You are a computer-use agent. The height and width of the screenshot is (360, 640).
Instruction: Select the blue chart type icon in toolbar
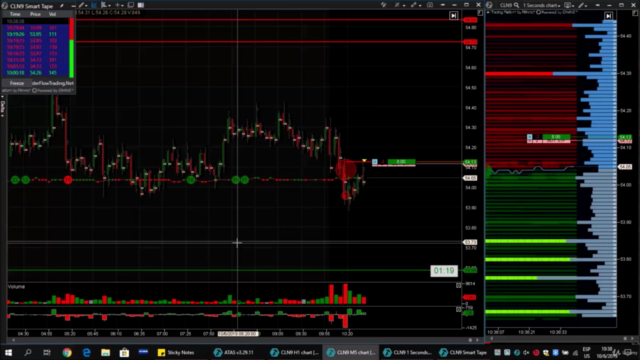94,5
